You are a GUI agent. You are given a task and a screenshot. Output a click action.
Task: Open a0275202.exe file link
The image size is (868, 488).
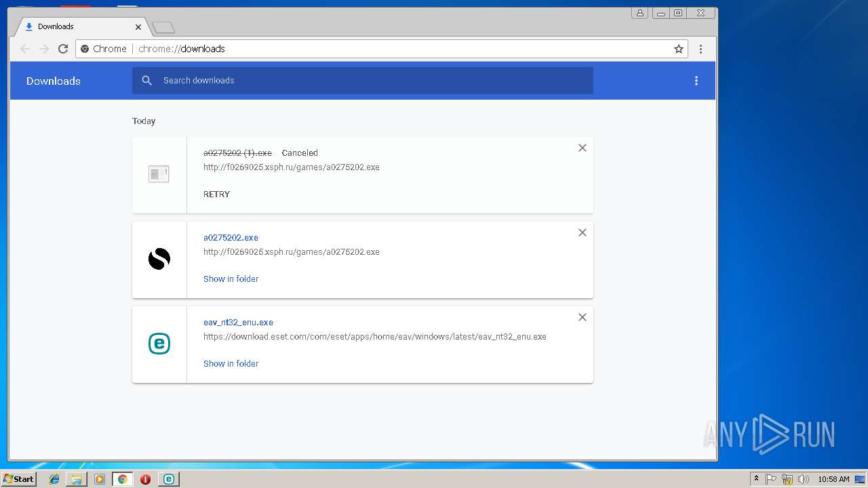231,238
